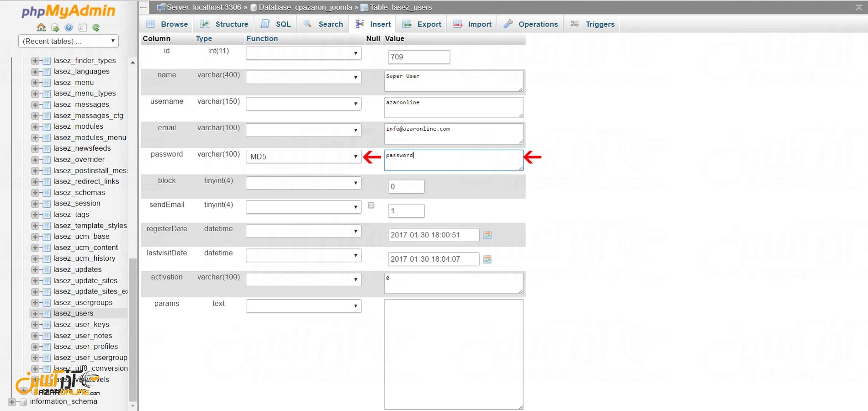The height and width of the screenshot is (411, 868).
Task: Open phpMyAdmin documentation via question mark icon
Action: tap(69, 27)
